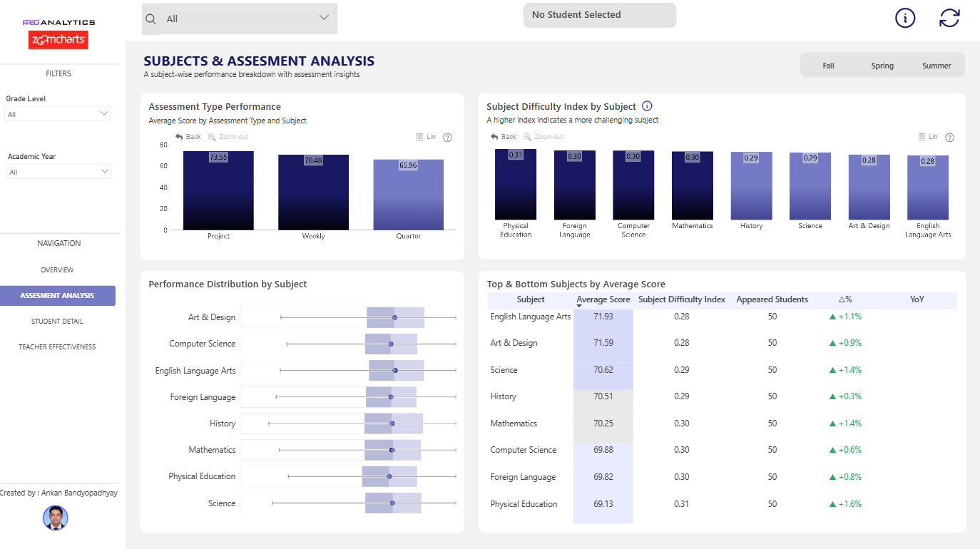Viewport: 980px width, 549px height.
Task: Click the History difficulty bar
Action: pyautogui.click(x=751, y=185)
